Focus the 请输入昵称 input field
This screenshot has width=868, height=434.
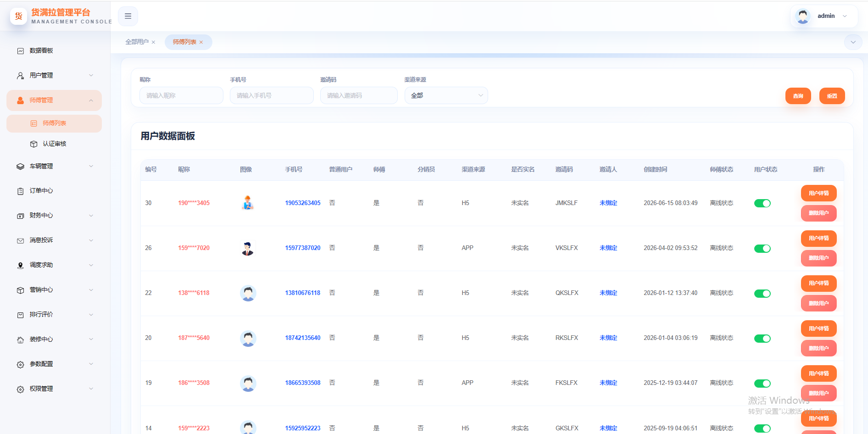coord(181,95)
